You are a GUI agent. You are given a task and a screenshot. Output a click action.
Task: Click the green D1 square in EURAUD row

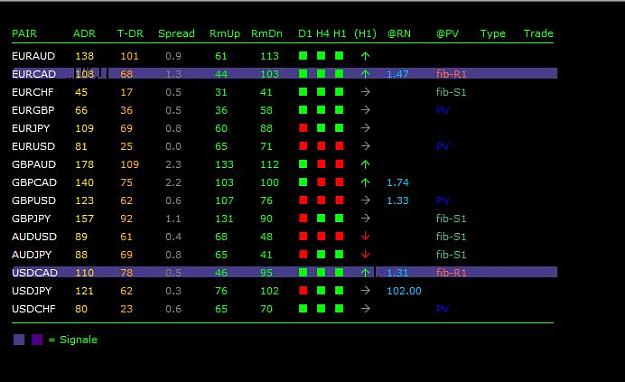click(x=303, y=56)
